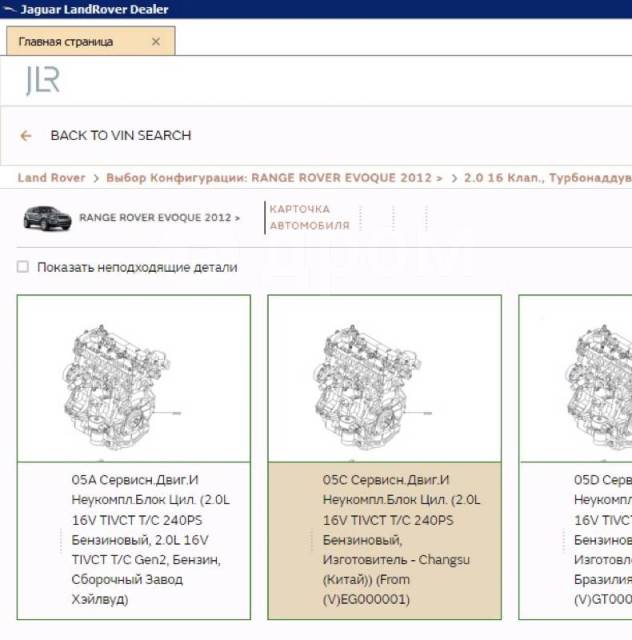Screen dimensions: 632x640
Task: Close the Главная страница tab
Action: click(x=155, y=42)
